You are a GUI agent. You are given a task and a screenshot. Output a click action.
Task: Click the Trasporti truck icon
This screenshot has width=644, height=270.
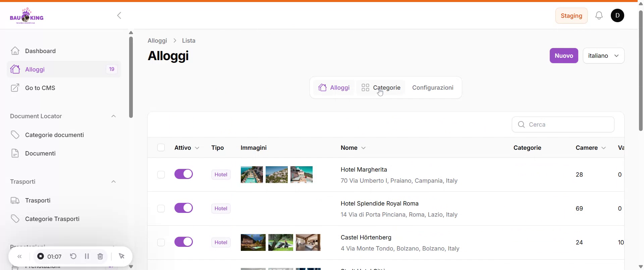click(15, 200)
